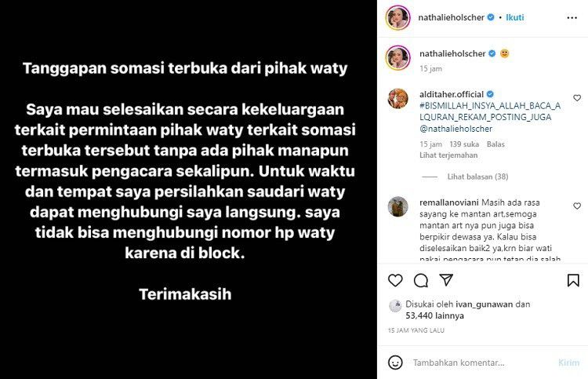Open the three-dots more options menu
This screenshot has width=588, height=379.
(572, 17)
